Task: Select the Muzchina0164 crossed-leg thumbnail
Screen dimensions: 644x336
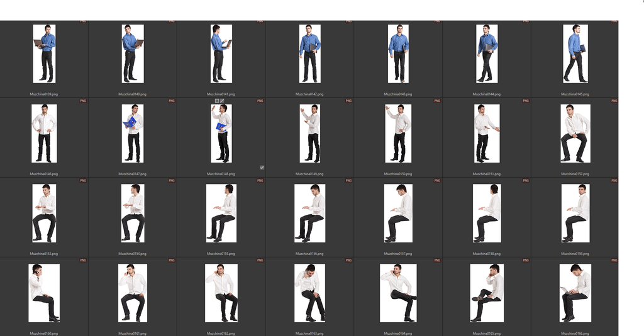Action: (398, 293)
